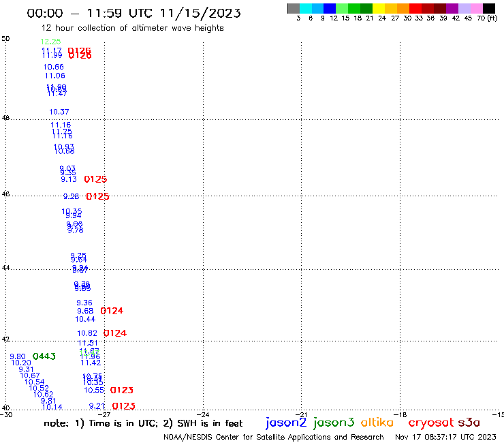Click the 10.37 wave height value
The image size is (504, 443).
click(x=59, y=112)
